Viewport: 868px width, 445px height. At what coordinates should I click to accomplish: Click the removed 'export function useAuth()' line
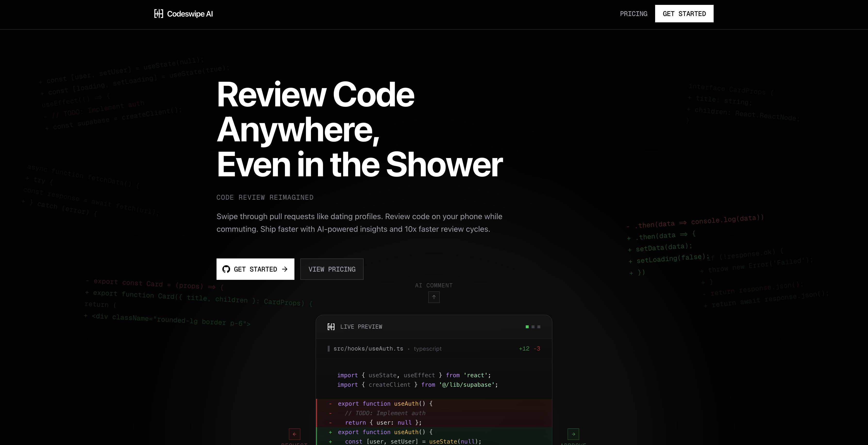(434, 403)
